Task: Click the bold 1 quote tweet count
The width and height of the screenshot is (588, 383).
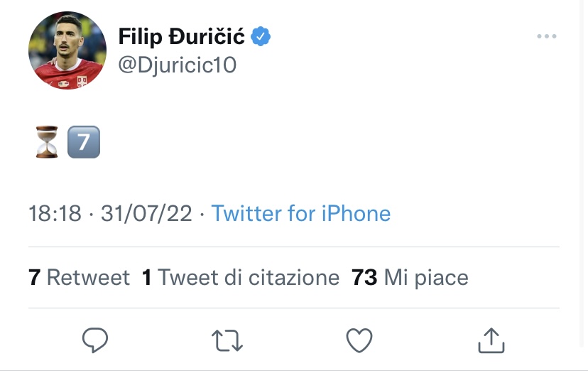Action: point(147,277)
